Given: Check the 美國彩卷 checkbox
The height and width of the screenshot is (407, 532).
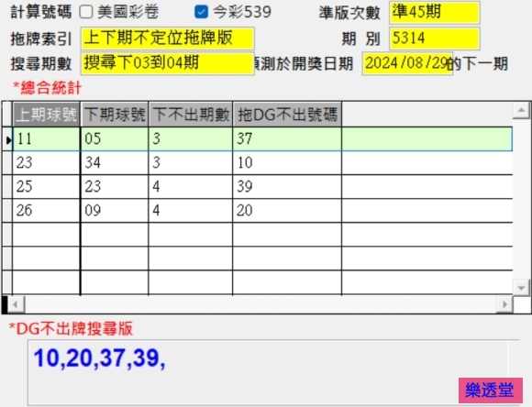Looking at the screenshot, I should coord(86,12).
